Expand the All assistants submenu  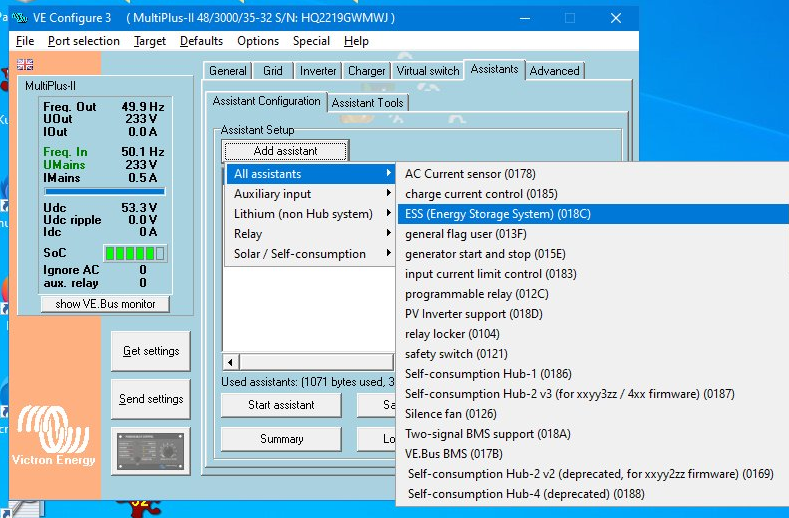click(x=310, y=174)
